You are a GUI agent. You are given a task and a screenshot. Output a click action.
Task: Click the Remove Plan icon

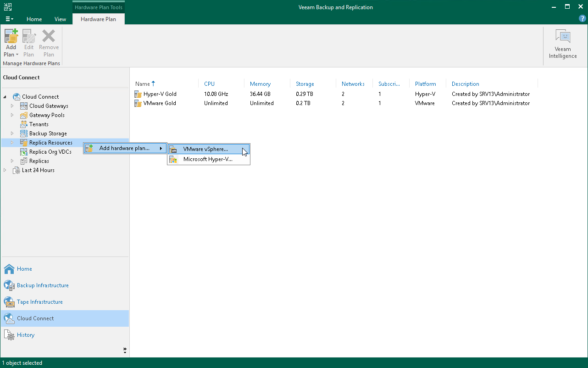(x=49, y=41)
